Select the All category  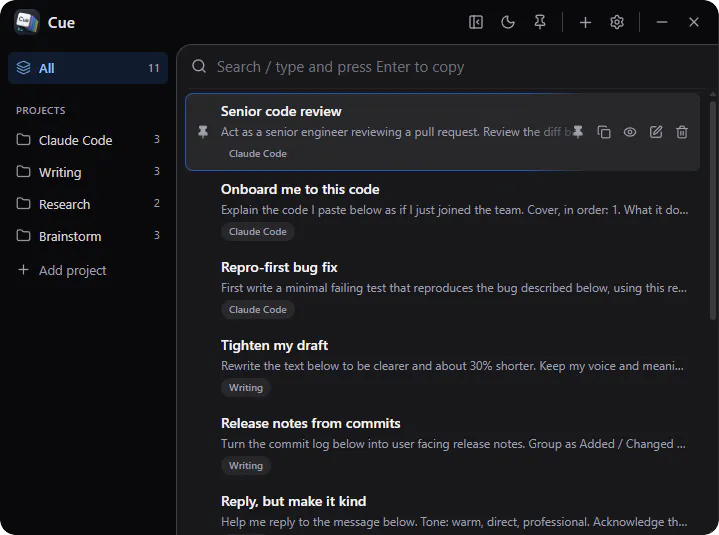pyautogui.click(x=88, y=68)
